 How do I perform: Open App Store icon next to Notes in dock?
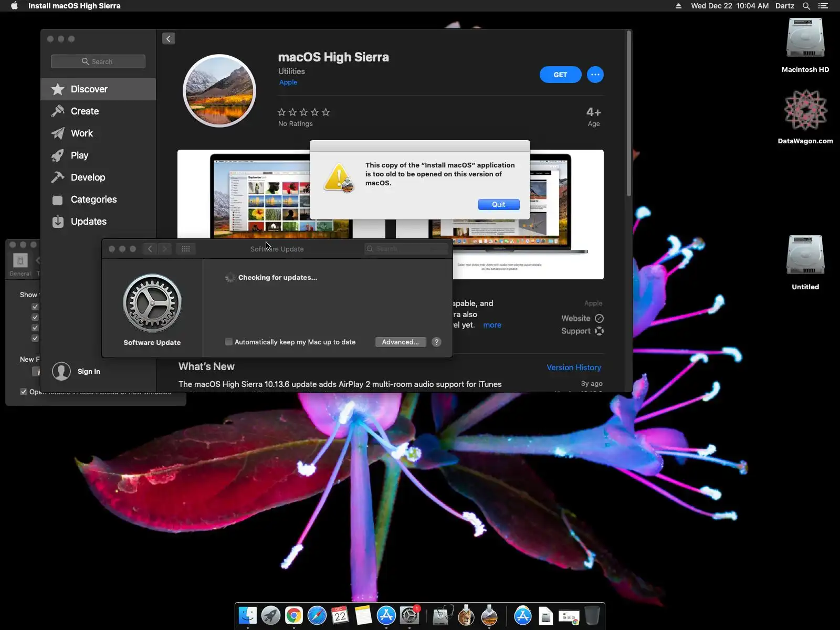pyautogui.click(x=386, y=615)
